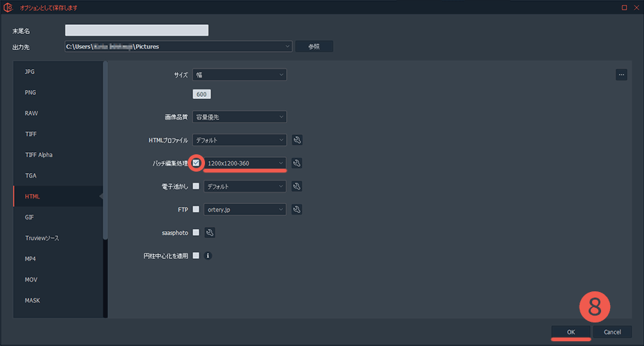
Task: Click the 参照 browse button
Action: pos(314,46)
